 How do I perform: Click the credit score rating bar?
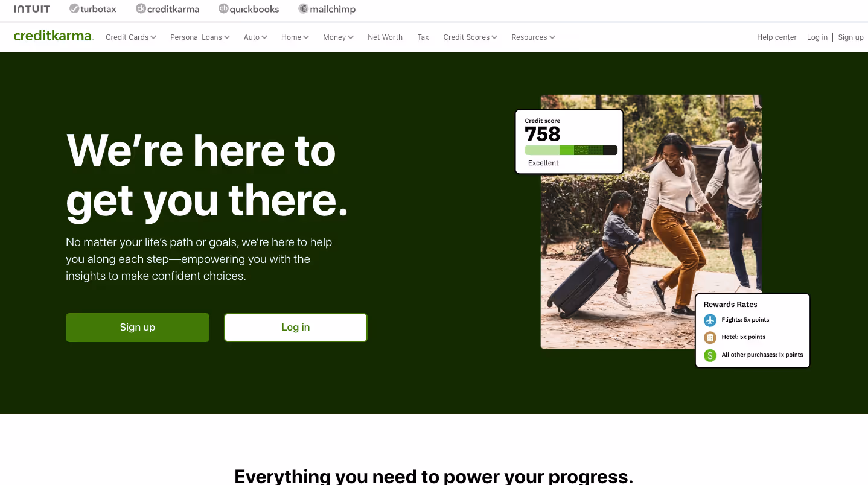pyautogui.click(x=571, y=150)
